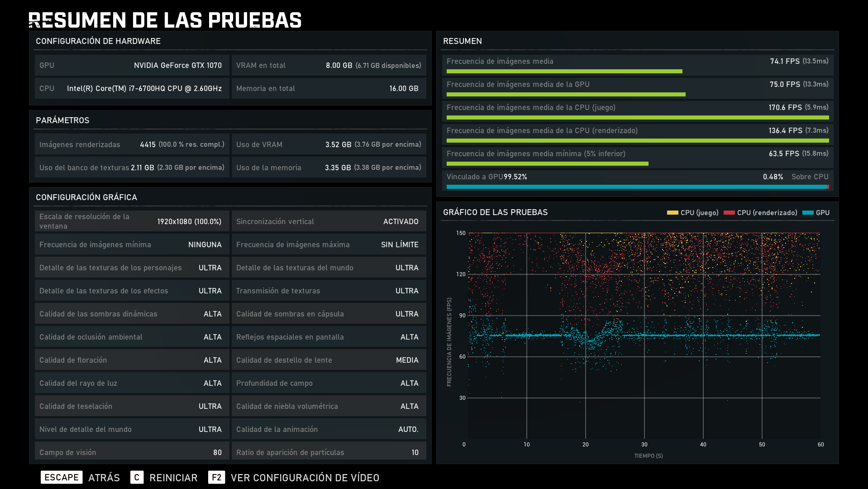Select the yellow CPU (juego) legend marker
Viewport: 868px width, 489px height.
pos(672,213)
